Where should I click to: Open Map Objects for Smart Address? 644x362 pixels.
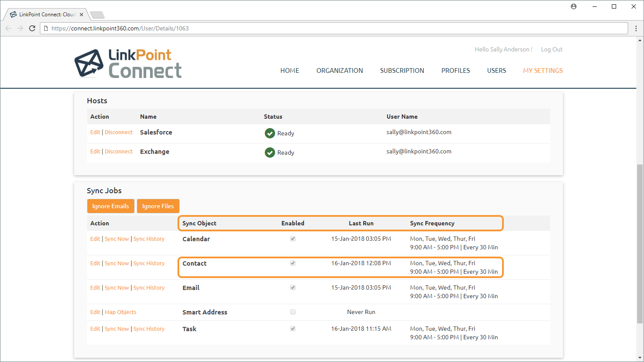[x=120, y=312]
